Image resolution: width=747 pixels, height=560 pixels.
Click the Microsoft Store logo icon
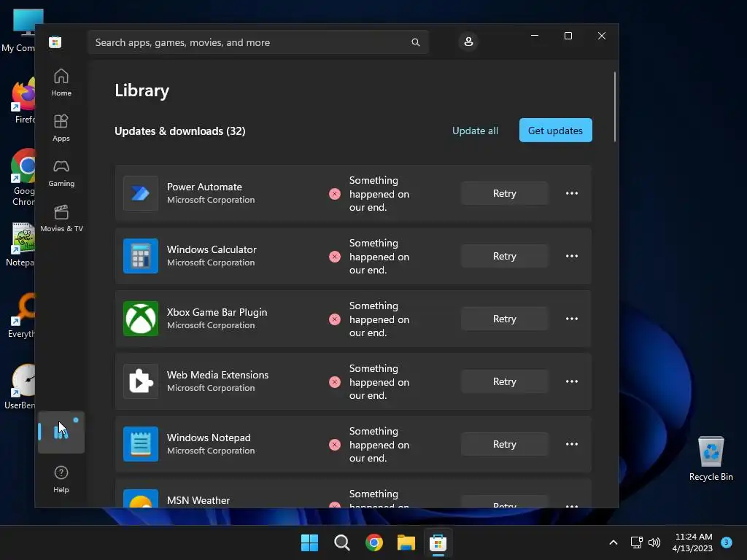(x=55, y=42)
